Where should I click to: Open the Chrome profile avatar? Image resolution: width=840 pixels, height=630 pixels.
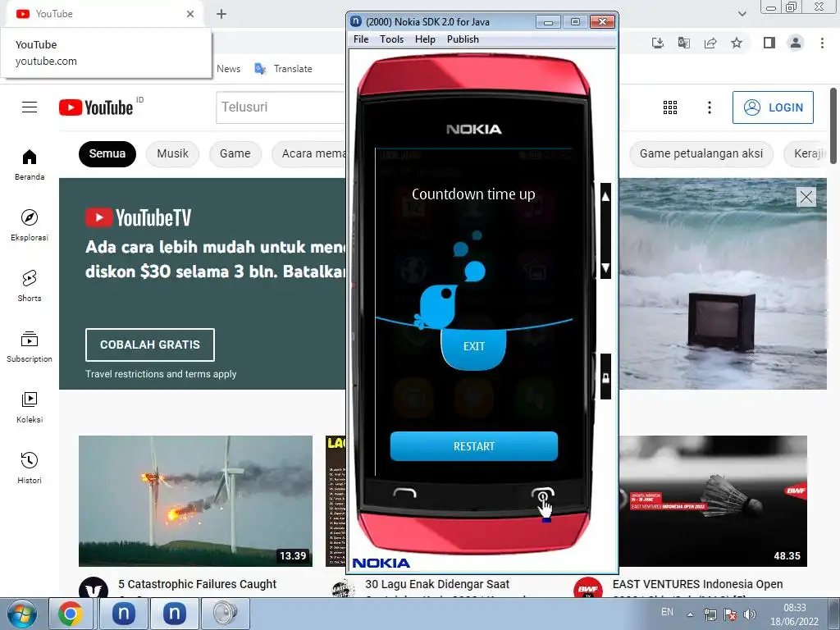796,43
